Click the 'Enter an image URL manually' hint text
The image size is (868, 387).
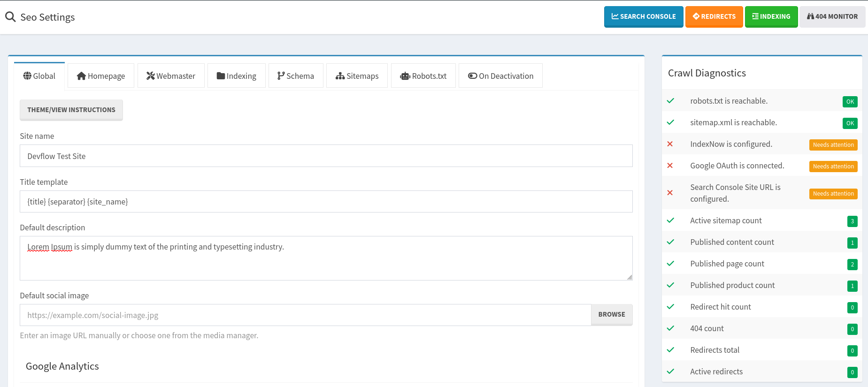coord(139,335)
